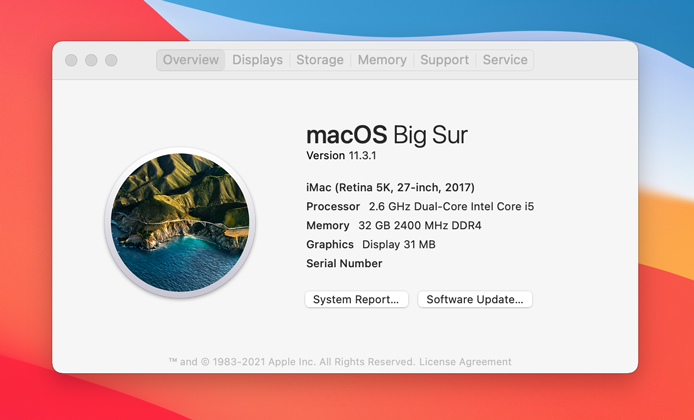Launch Software Update
Image resolution: width=694 pixels, height=420 pixels.
coord(475,299)
